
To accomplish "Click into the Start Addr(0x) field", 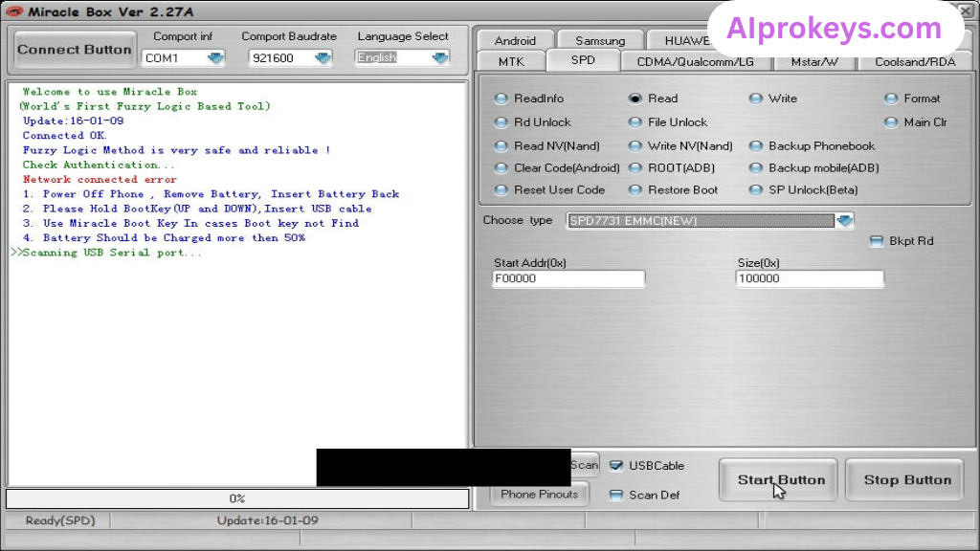I will pyautogui.click(x=568, y=278).
